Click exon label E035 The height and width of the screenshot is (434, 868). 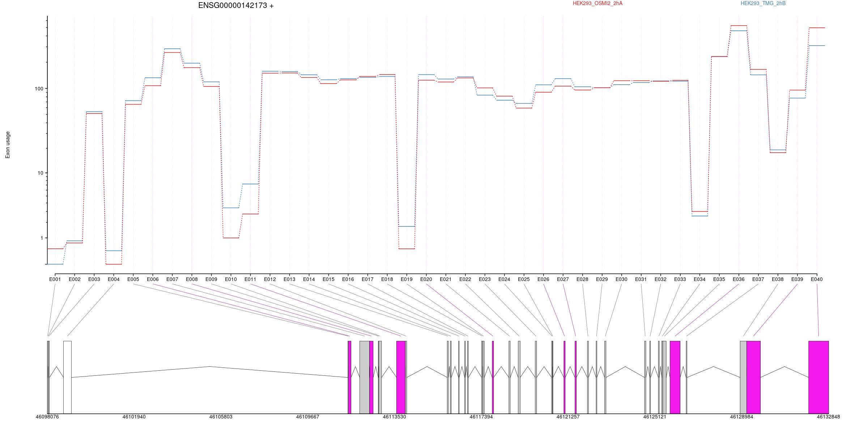(719, 279)
